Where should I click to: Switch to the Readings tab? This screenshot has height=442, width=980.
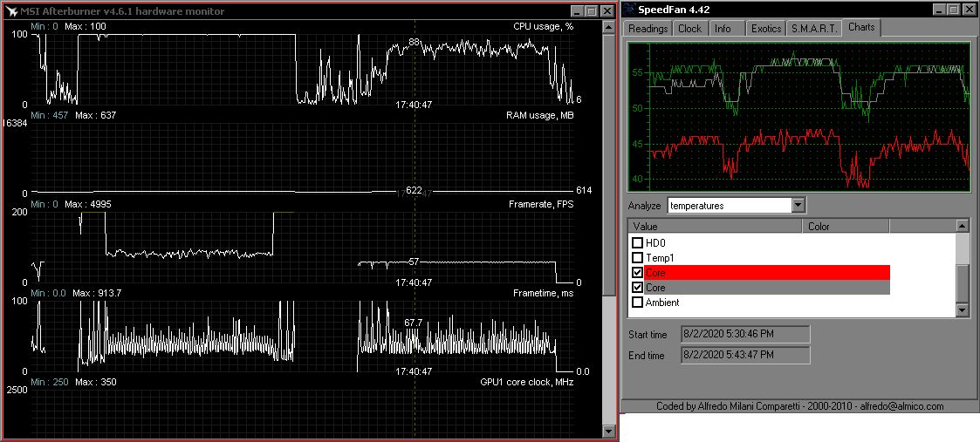click(648, 28)
